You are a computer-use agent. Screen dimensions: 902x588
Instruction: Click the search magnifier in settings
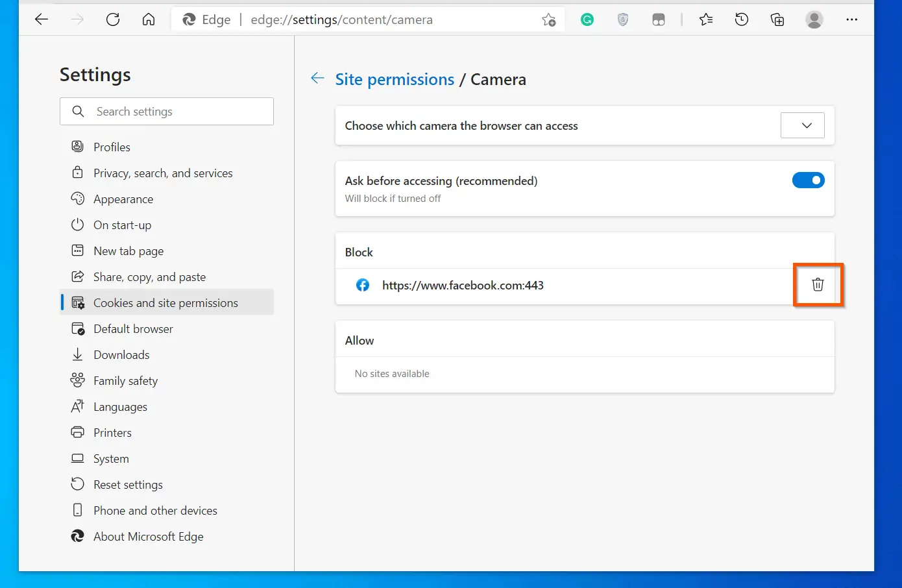click(x=78, y=112)
